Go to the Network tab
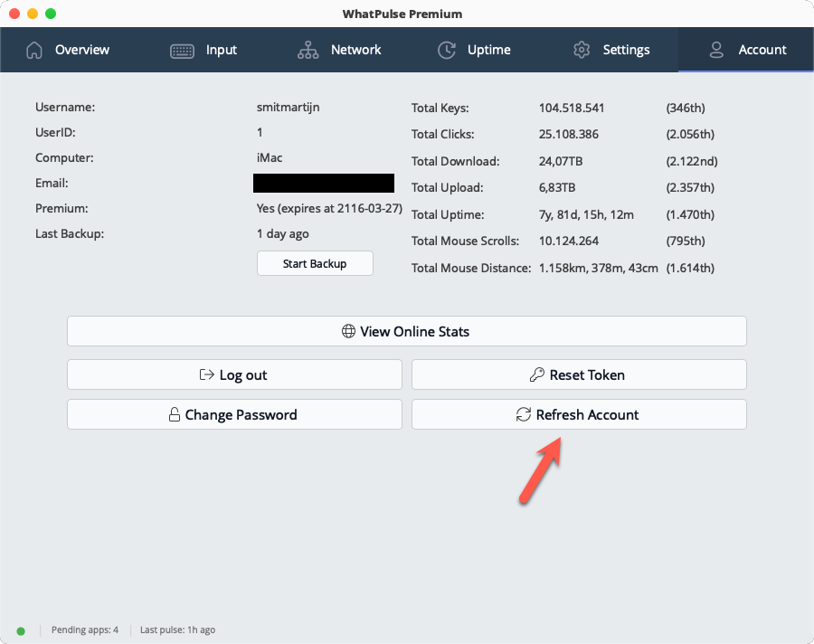 pyautogui.click(x=339, y=50)
